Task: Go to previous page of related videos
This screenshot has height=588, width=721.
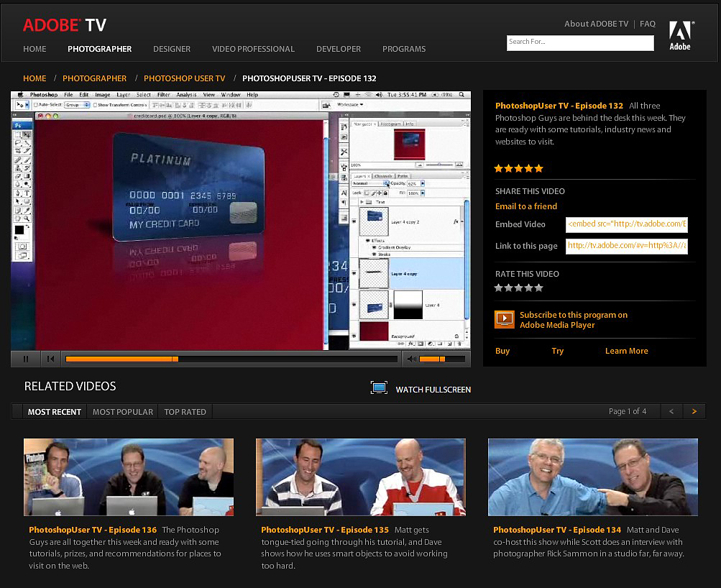Action: pos(671,411)
